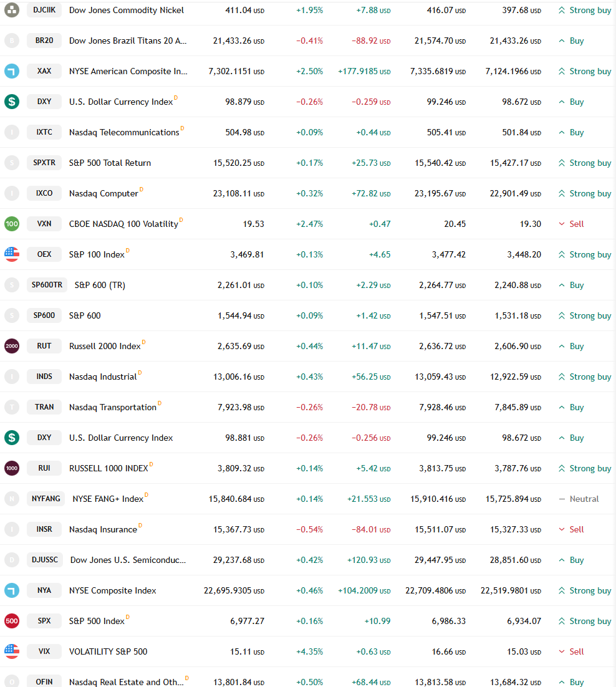The height and width of the screenshot is (687, 616).
Task: Open S&P 500 Total Return link
Action: click(x=110, y=163)
